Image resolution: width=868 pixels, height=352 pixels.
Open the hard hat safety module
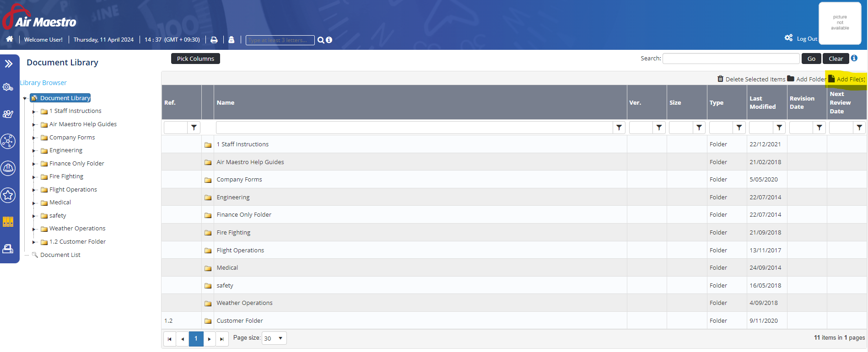8,168
